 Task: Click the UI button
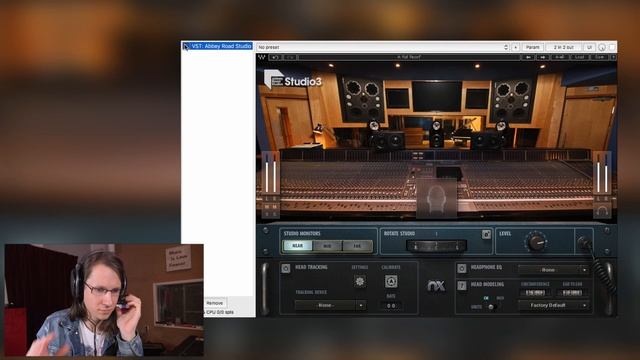click(x=589, y=47)
